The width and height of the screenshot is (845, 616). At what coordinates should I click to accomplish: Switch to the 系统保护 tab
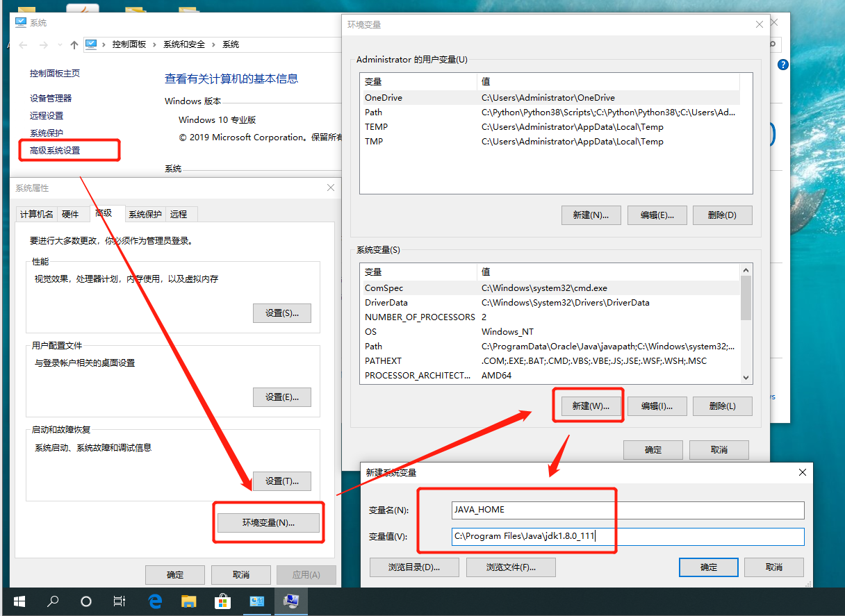[145, 214]
